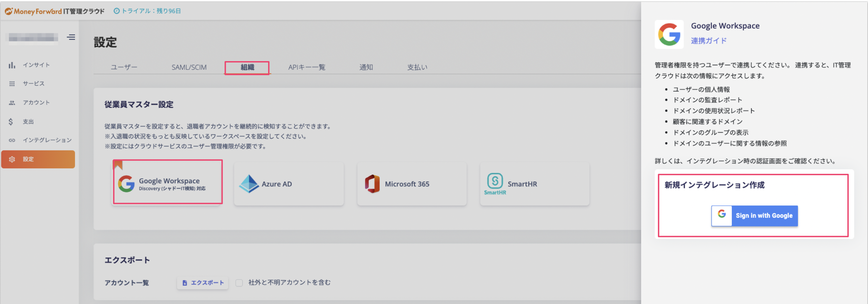
Task: Click the アカウント people icon
Action: (12, 103)
